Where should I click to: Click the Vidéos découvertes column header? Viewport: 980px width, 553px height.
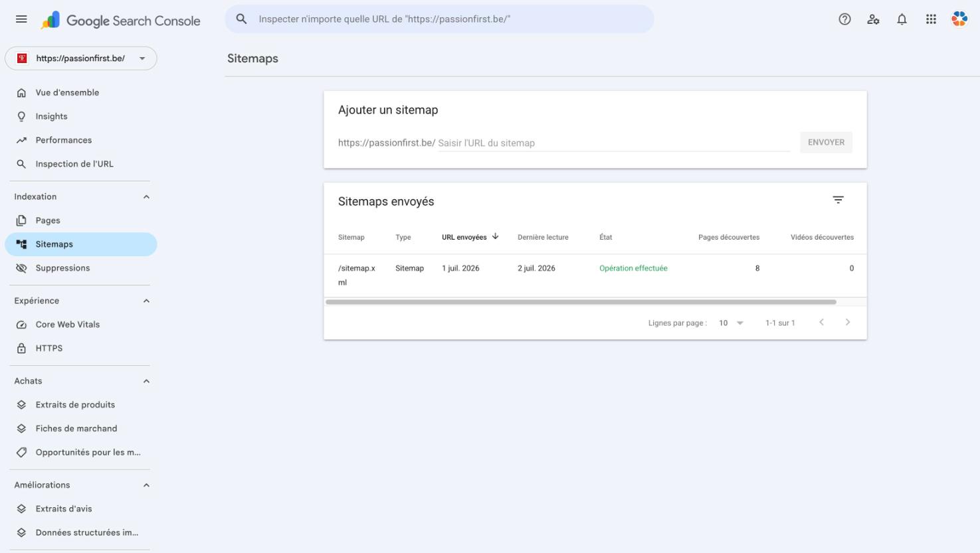822,237
